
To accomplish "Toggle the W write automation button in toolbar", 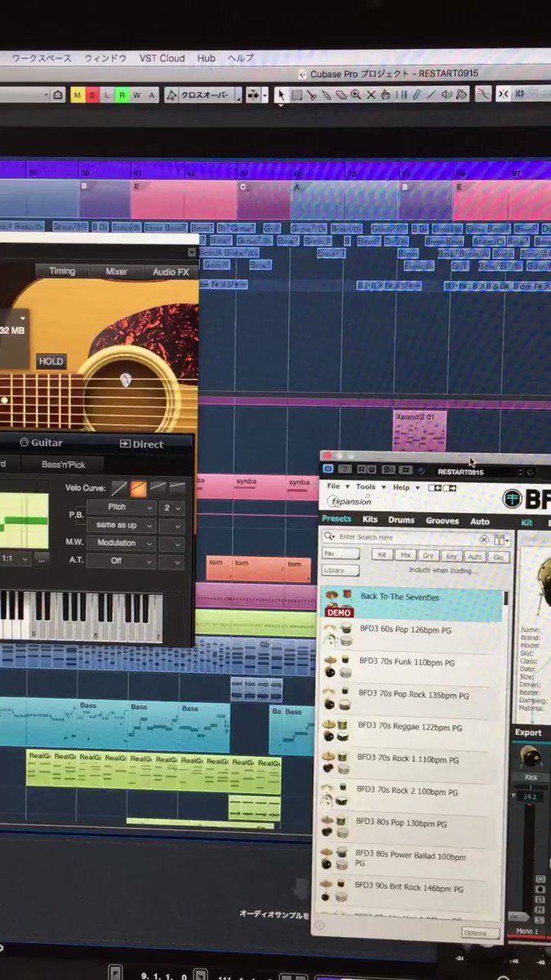I will point(137,95).
